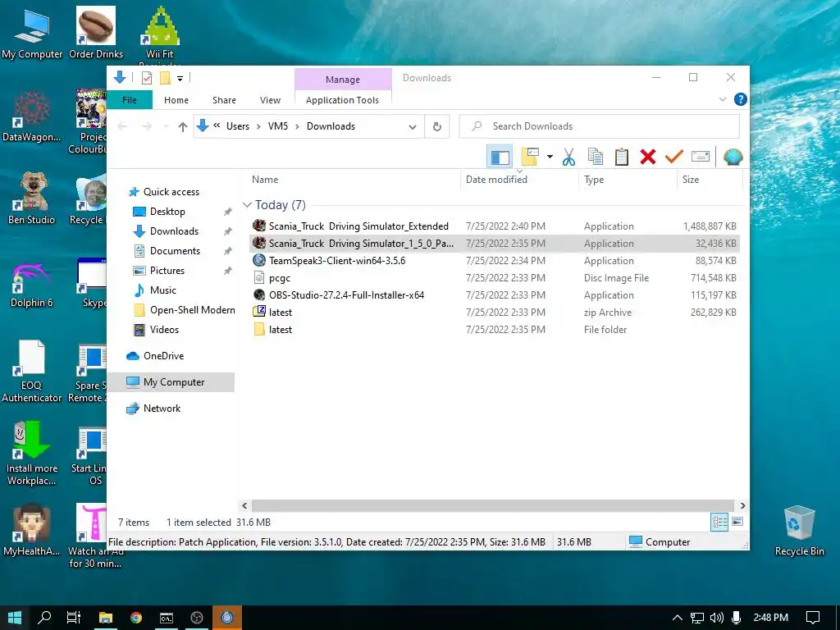Click Users in the address breadcrumb
Image resolution: width=840 pixels, height=630 pixels.
tap(237, 126)
